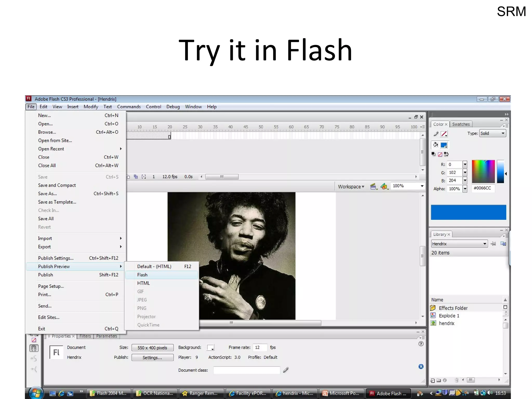The height and width of the screenshot is (399, 532).
Task: Click the Publish Settings... button in Properties
Action: coord(152,357)
